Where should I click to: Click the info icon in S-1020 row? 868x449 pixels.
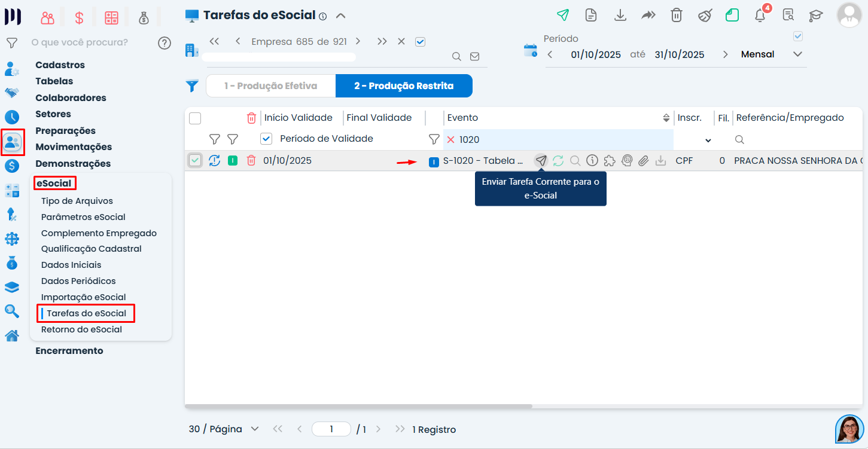(x=592, y=160)
